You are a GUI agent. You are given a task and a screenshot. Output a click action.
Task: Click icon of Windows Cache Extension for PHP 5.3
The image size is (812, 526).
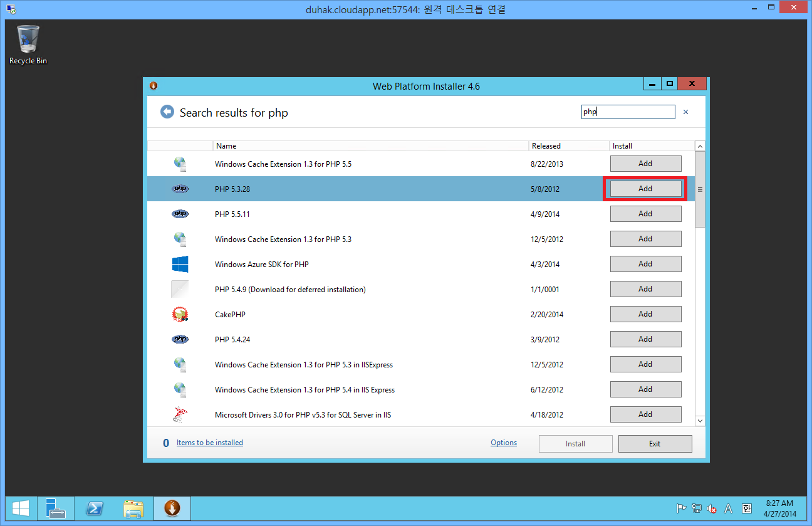[x=180, y=239]
